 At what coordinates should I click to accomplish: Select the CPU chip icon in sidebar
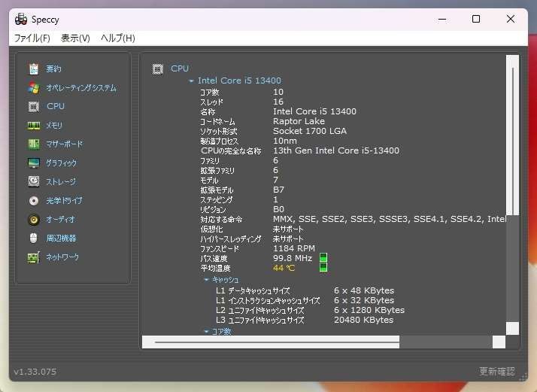click(x=34, y=107)
